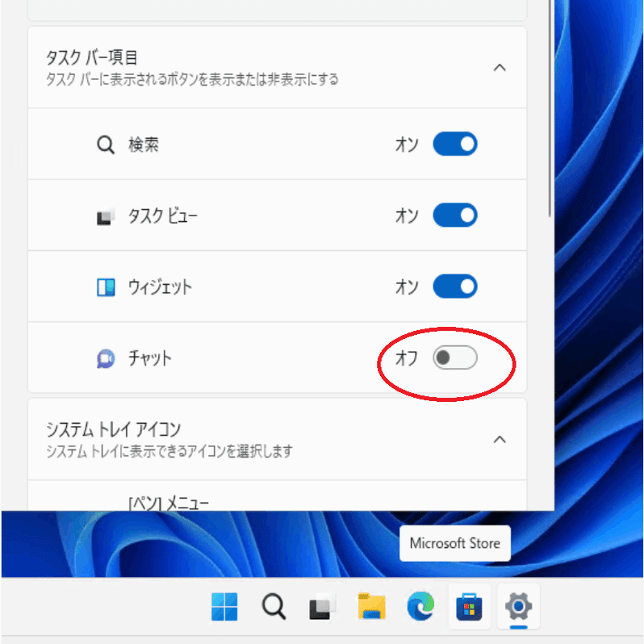
Task: Click the チャット row icon
Action: point(106,358)
